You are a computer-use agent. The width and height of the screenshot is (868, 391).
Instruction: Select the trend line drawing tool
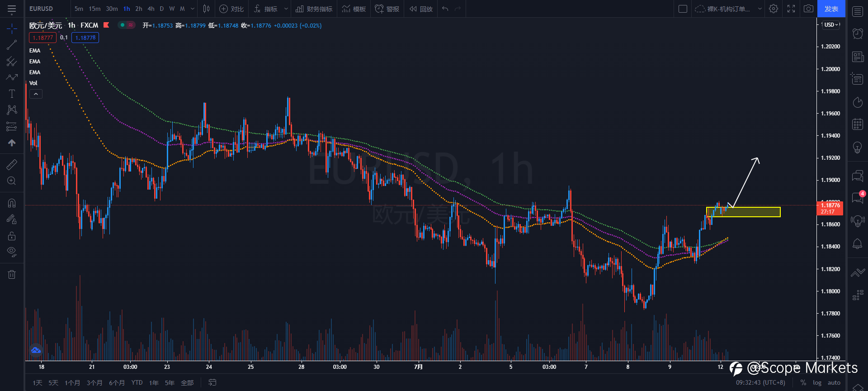point(12,45)
